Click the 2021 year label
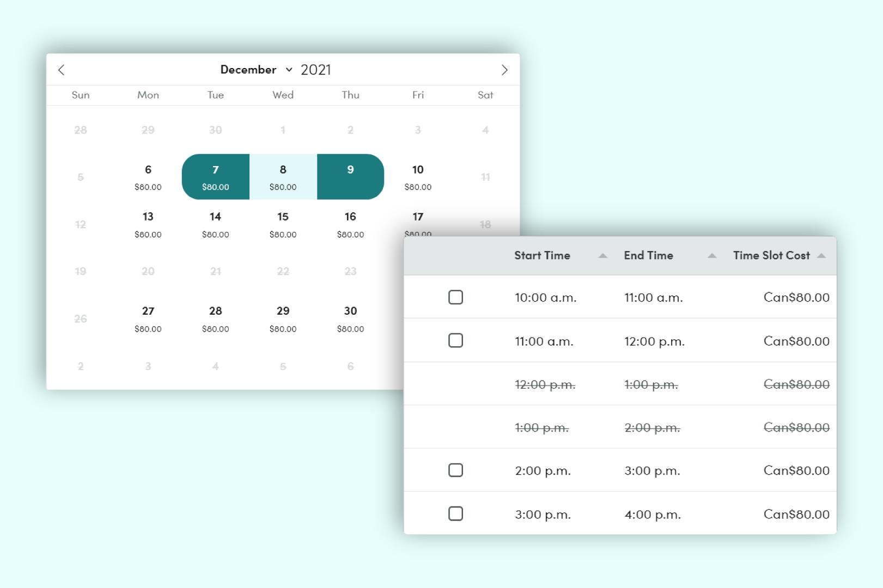883x588 pixels. coord(316,69)
